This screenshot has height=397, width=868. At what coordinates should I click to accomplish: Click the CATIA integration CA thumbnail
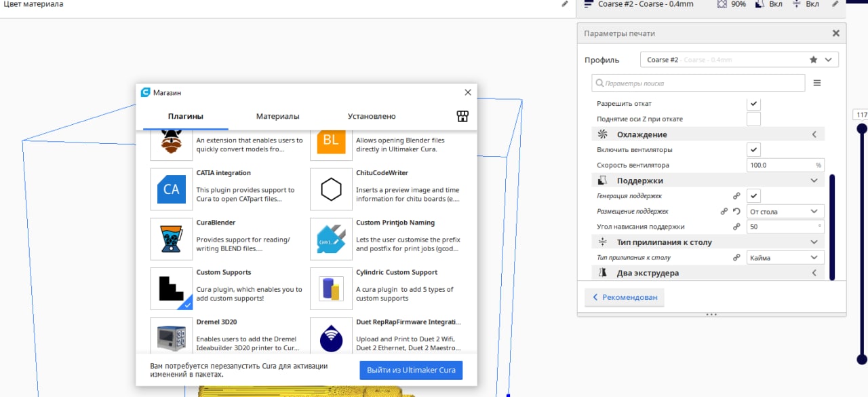(171, 189)
